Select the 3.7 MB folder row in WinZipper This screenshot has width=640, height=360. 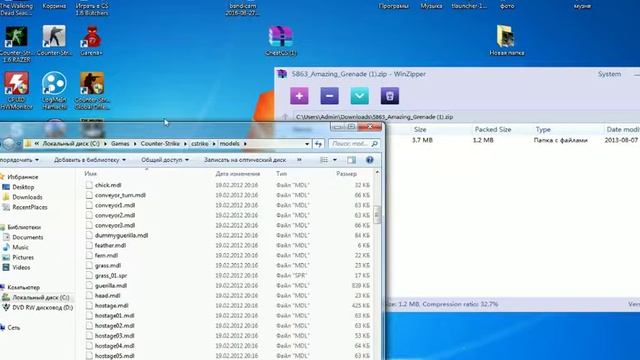coord(512,140)
